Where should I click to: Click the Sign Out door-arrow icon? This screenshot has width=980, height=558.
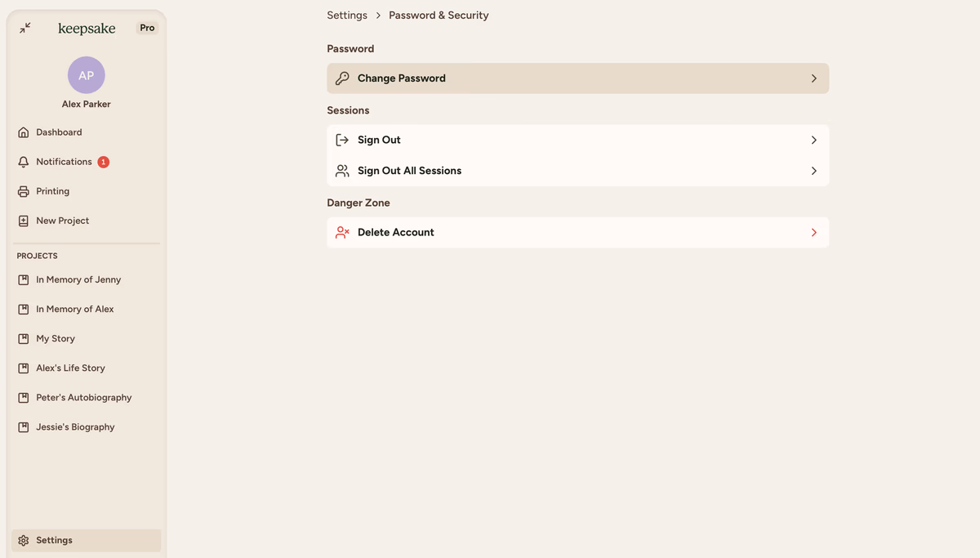pos(342,140)
